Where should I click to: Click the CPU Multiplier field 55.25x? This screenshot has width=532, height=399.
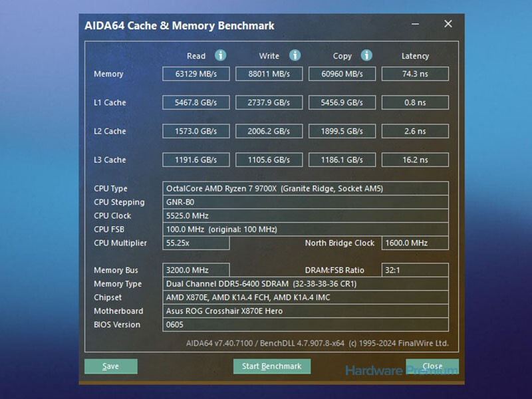click(x=196, y=243)
